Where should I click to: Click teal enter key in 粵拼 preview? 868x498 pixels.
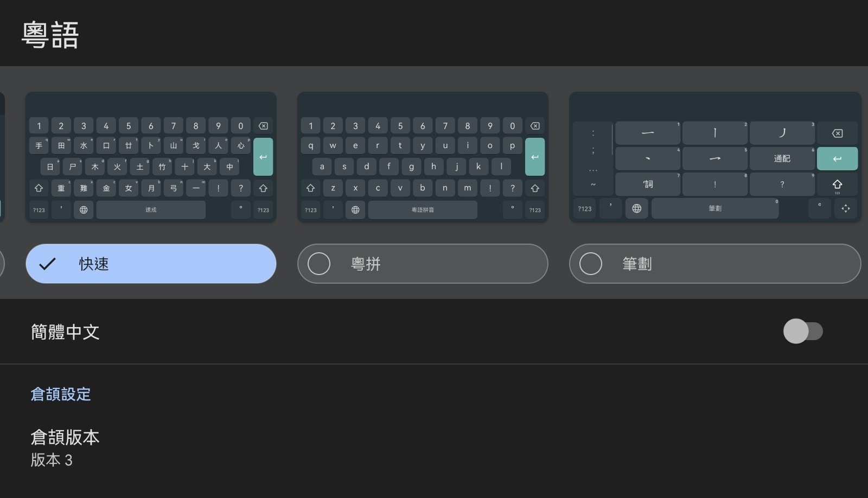(535, 157)
